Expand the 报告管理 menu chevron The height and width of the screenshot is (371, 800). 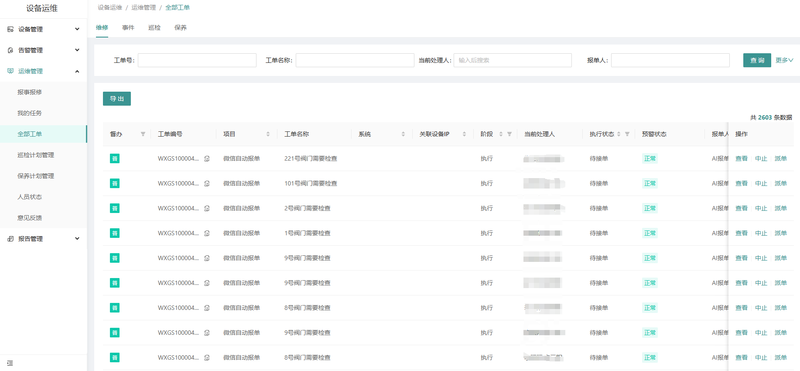tap(77, 239)
